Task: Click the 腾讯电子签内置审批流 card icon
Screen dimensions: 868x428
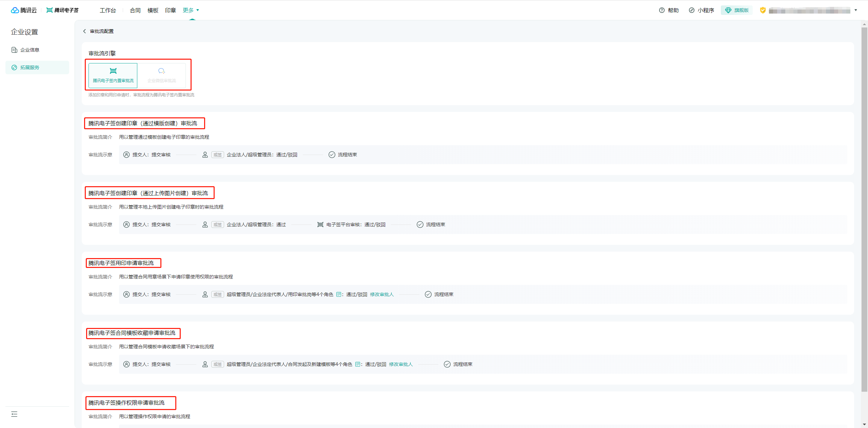Action: point(113,71)
